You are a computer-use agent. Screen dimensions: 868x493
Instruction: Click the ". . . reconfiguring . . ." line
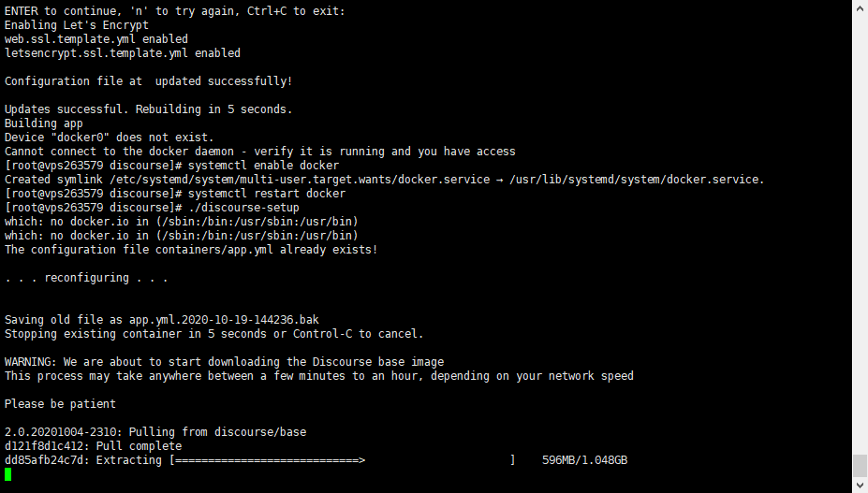click(x=87, y=278)
